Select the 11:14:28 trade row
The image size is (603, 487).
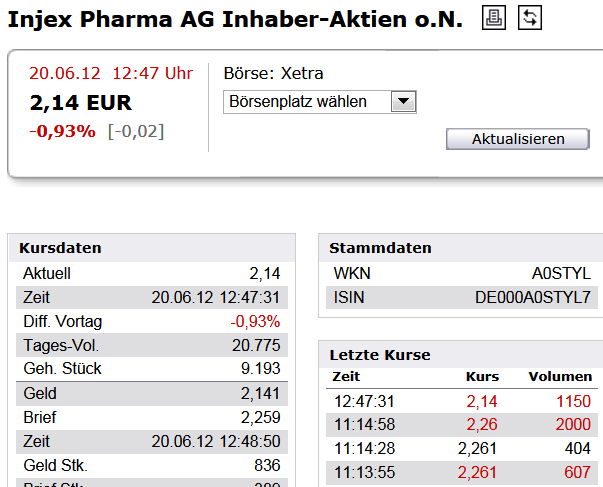point(463,447)
